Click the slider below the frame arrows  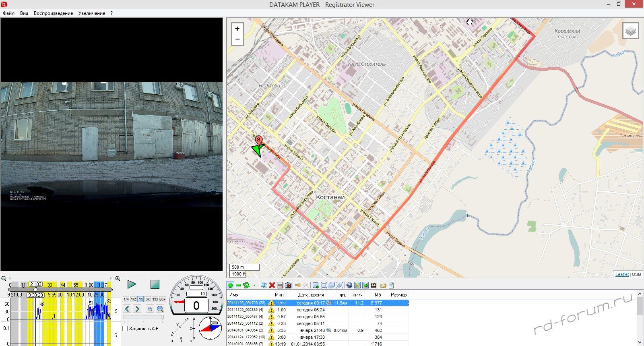[x=143, y=317]
